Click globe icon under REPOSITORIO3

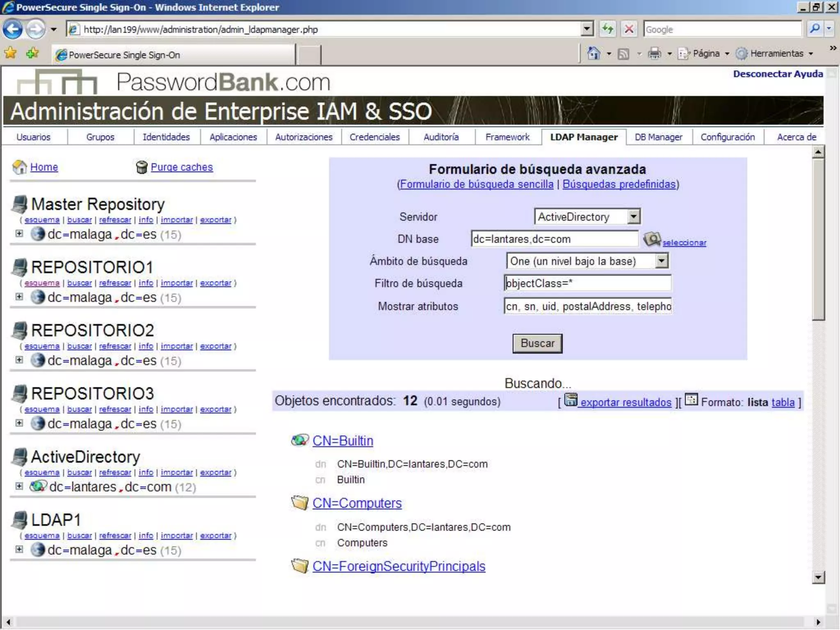38,423
